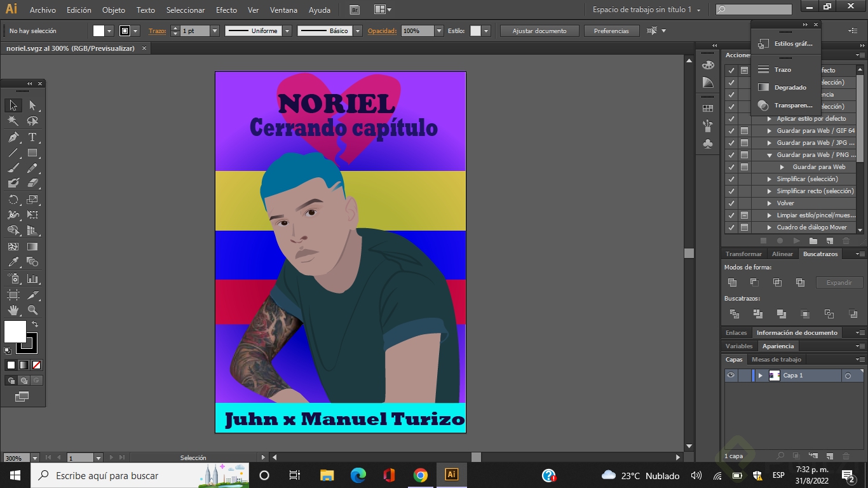Grab the Hand tool
Viewport: 868px width, 488px height.
pyautogui.click(x=13, y=311)
